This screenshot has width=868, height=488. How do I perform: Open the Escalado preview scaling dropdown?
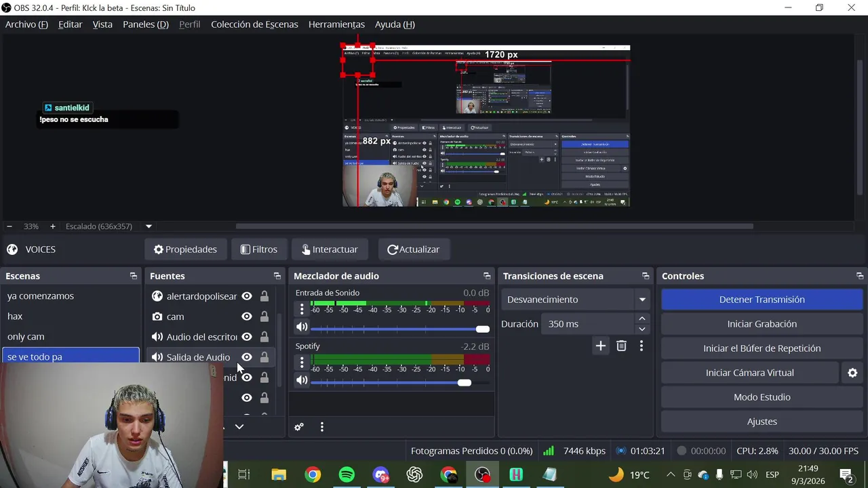tap(149, 226)
